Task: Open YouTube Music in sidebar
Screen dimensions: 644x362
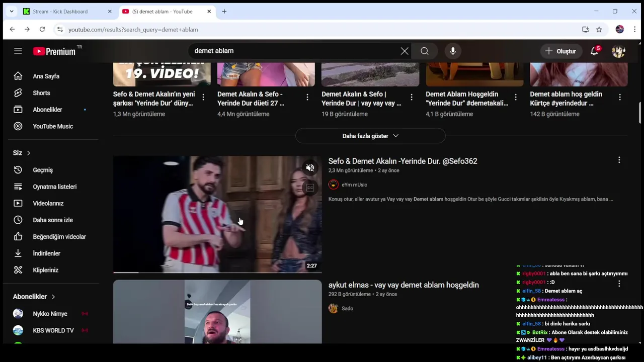Action: point(53,126)
